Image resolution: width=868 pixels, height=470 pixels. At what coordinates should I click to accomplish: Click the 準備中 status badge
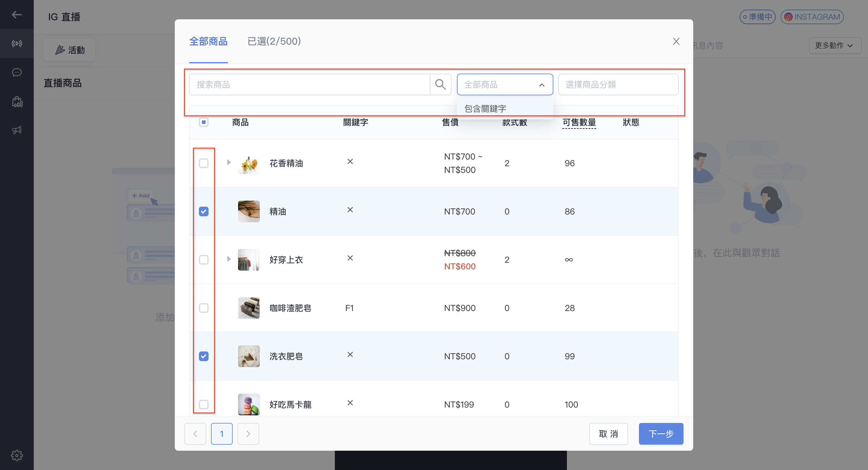(757, 17)
